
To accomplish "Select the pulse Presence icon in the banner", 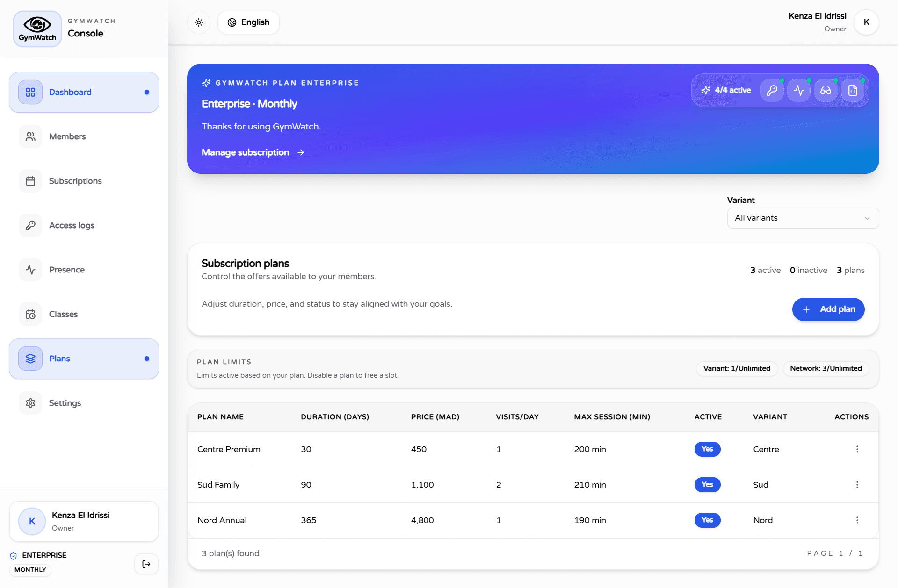I will coord(799,90).
